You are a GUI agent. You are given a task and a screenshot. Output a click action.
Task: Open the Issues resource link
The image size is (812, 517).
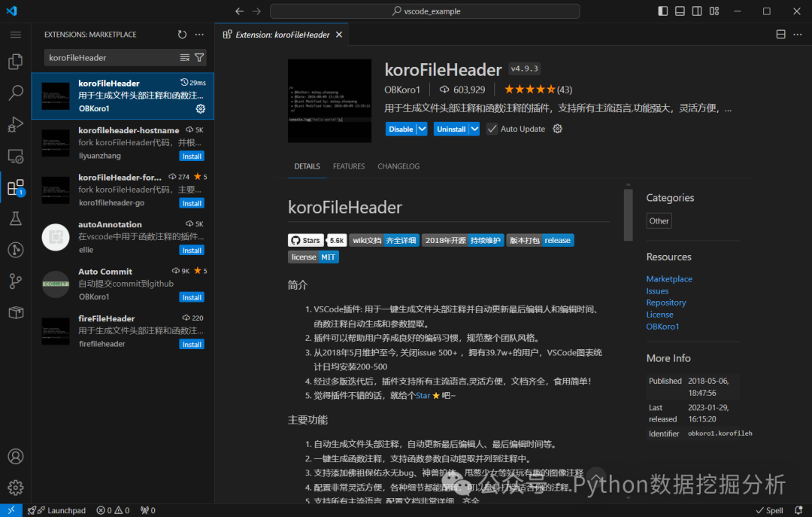pyautogui.click(x=657, y=291)
